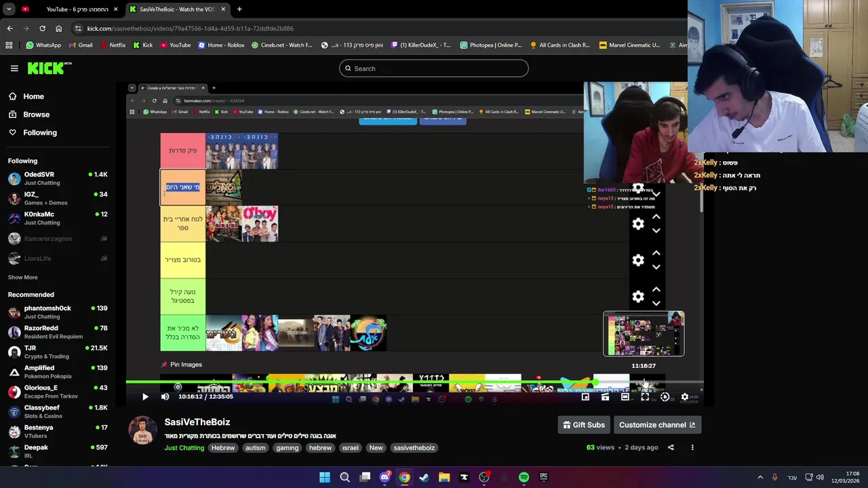Select the New tag
The height and width of the screenshot is (488, 868).
click(376, 448)
